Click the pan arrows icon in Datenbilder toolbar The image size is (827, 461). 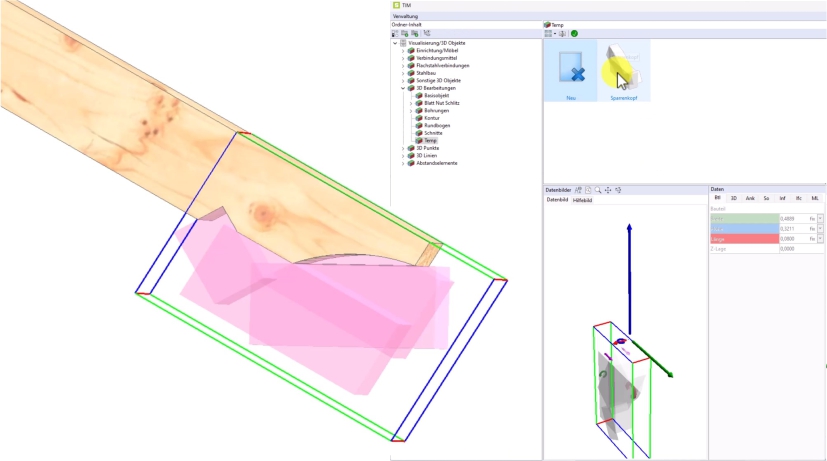coord(608,189)
